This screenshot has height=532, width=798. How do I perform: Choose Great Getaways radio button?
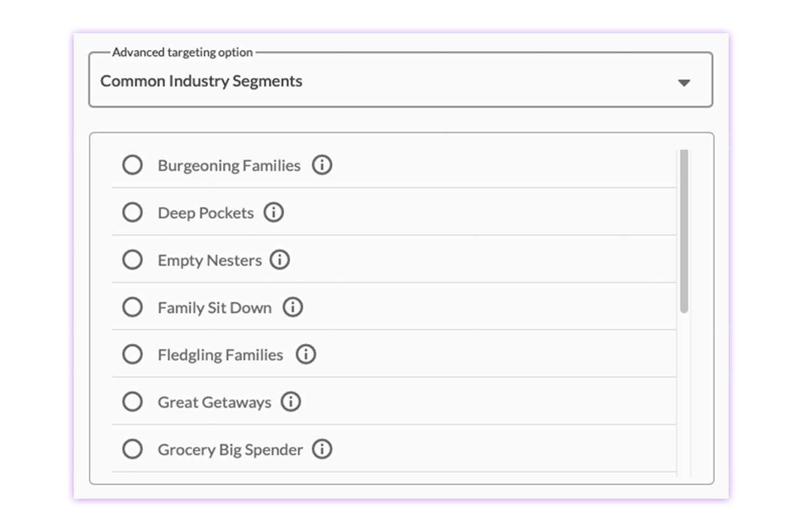click(132, 402)
